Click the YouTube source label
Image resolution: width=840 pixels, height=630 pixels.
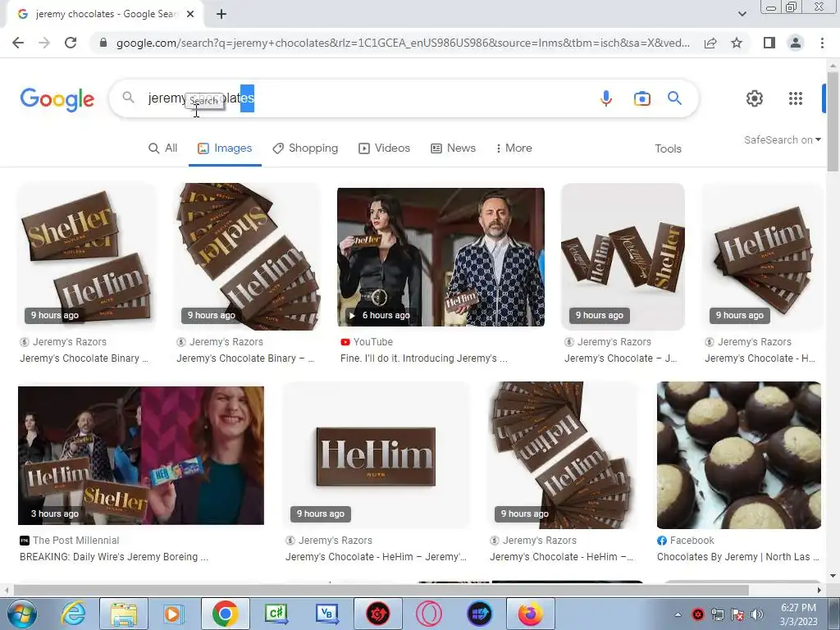coord(367,342)
